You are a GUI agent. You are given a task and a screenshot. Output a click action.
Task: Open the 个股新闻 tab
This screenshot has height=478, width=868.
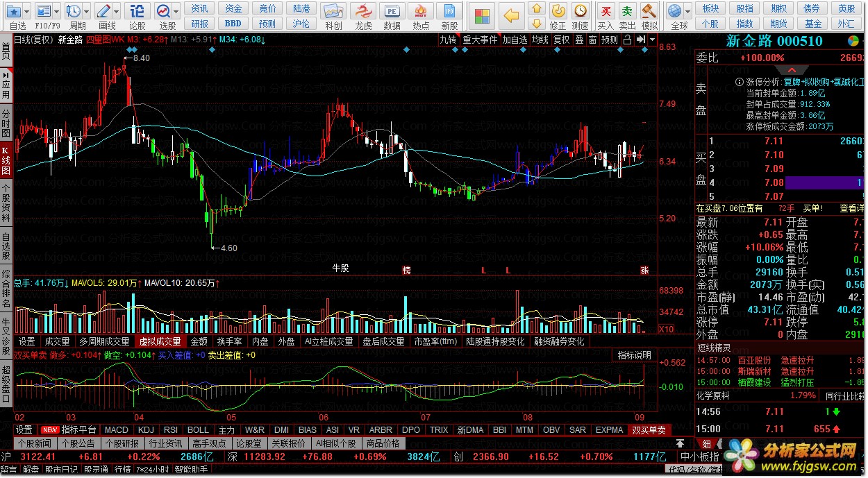point(35,443)
